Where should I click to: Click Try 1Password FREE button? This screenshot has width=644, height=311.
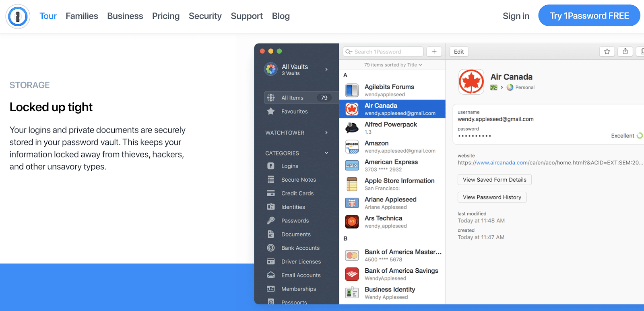[589, 15]
